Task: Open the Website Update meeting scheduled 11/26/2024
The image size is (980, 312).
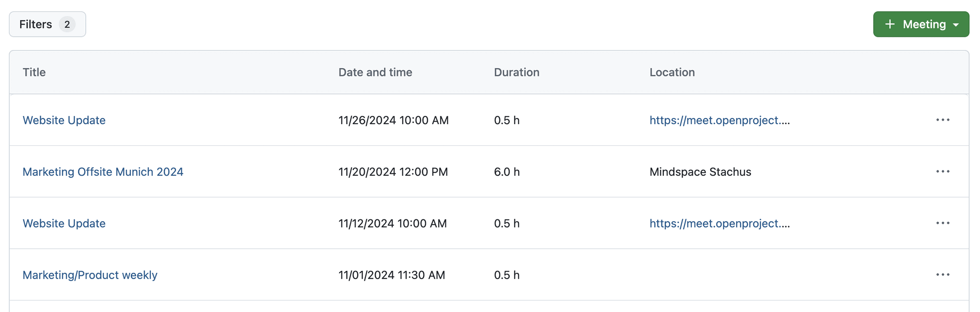Action: pos(64,120)
